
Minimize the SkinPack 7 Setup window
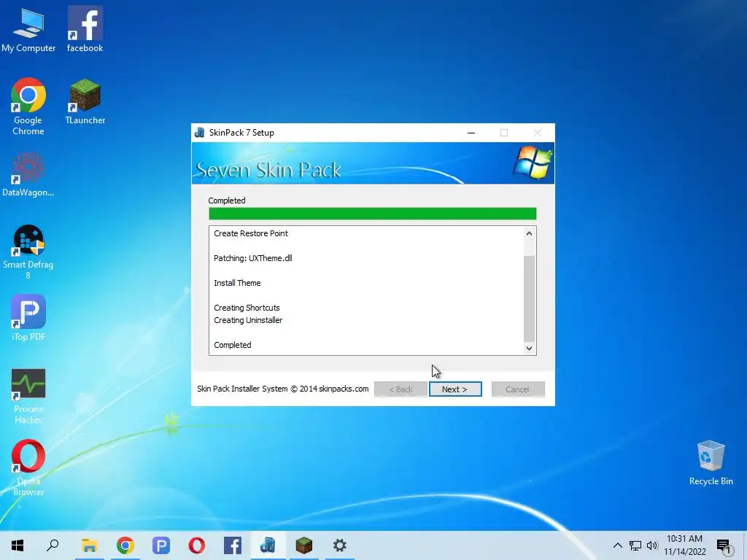[x=471, y=133]
